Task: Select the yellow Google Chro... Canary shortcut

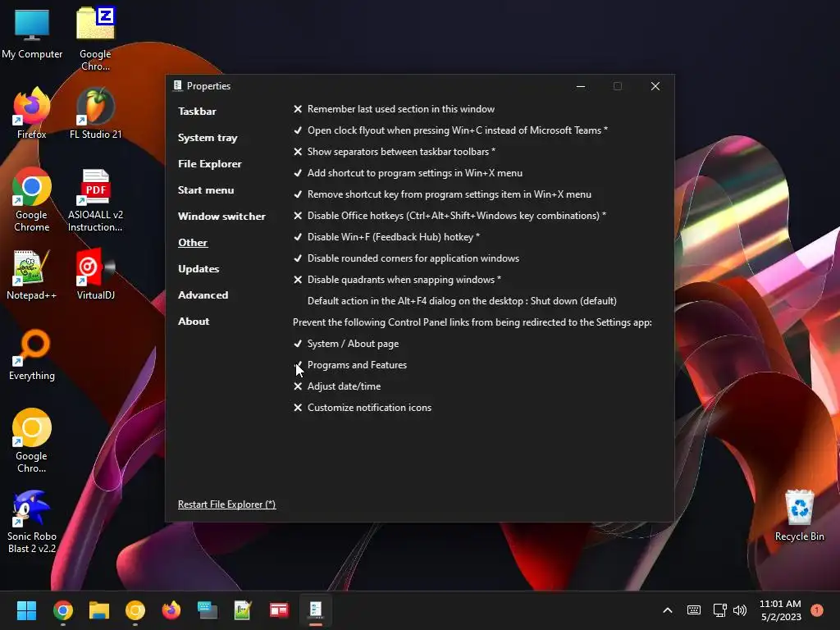Action: point(32,441)
